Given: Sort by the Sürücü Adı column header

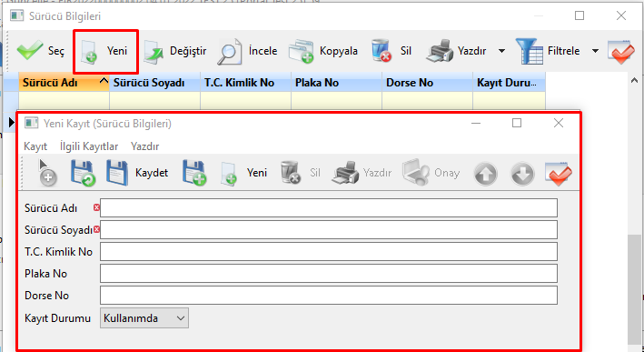Looking at the screenshot, I should tap(64, 83).
